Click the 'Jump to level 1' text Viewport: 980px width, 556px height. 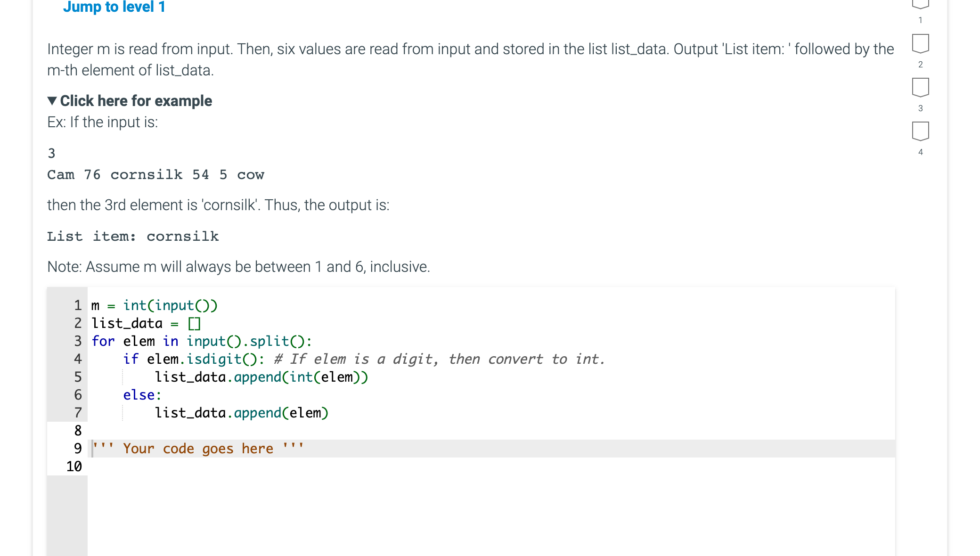point(114,7)
